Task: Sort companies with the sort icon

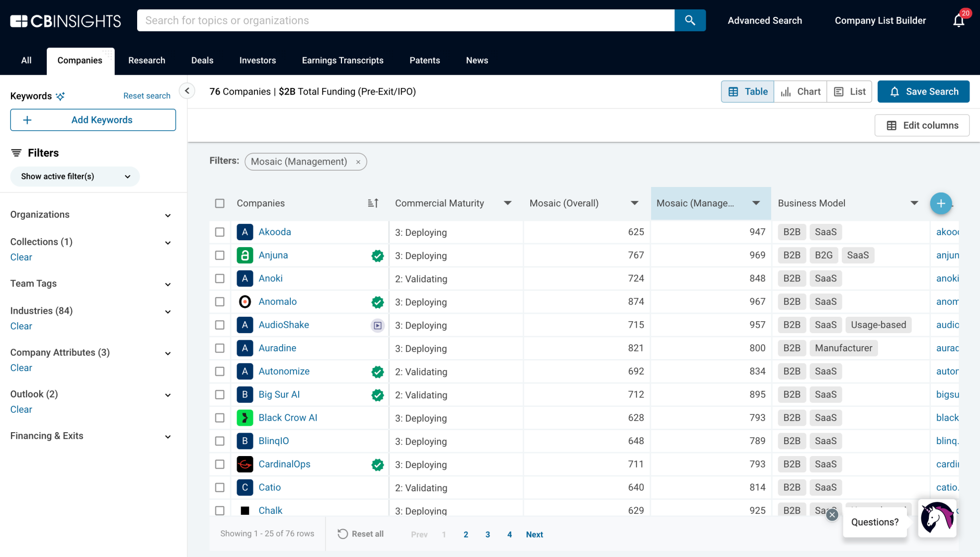Action: 373,203
